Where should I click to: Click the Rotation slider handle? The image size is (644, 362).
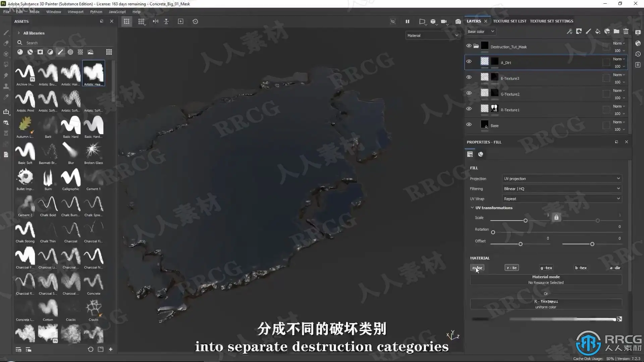(493, 232)
